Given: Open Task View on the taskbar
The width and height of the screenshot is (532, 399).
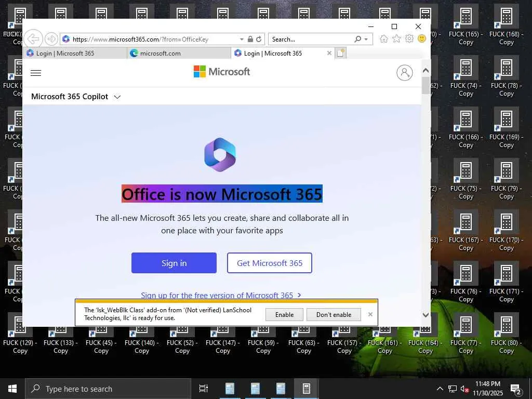Looking at the screenshot, I should click(204, 389).
